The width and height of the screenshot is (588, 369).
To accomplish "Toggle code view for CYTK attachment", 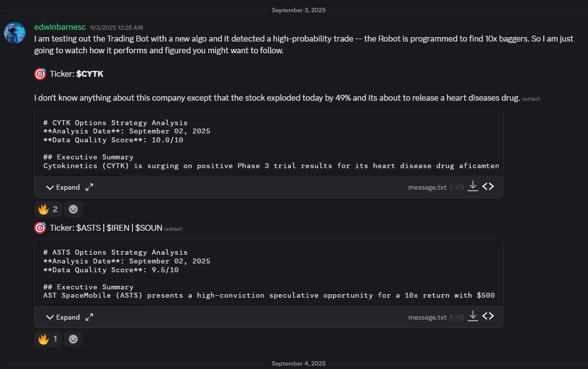I will (488, 186).
